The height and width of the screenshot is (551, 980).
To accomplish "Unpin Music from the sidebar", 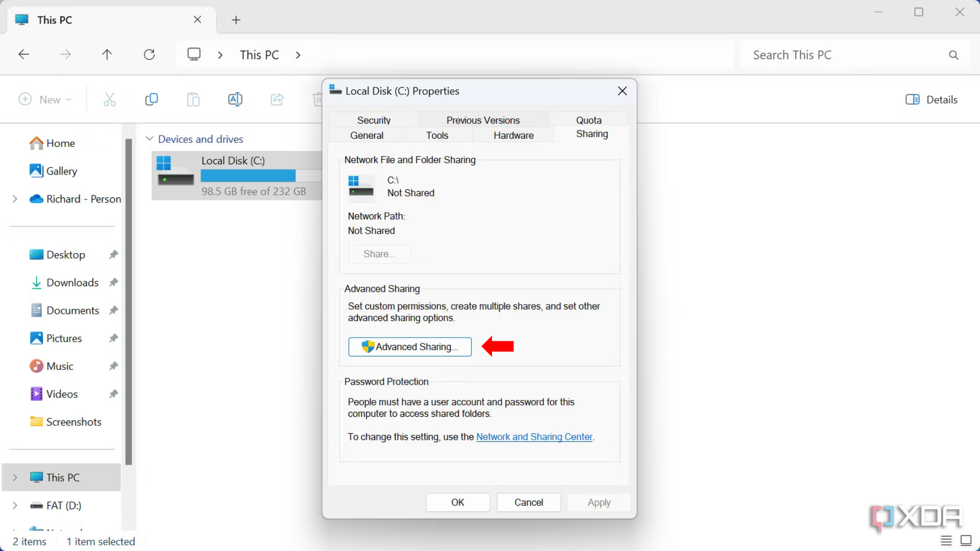I will [x=113, y=366].
